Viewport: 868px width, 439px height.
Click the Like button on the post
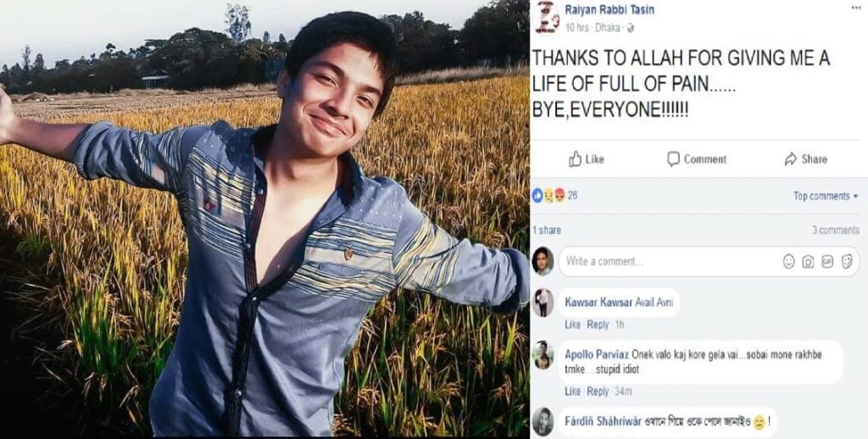click(586, 159)
